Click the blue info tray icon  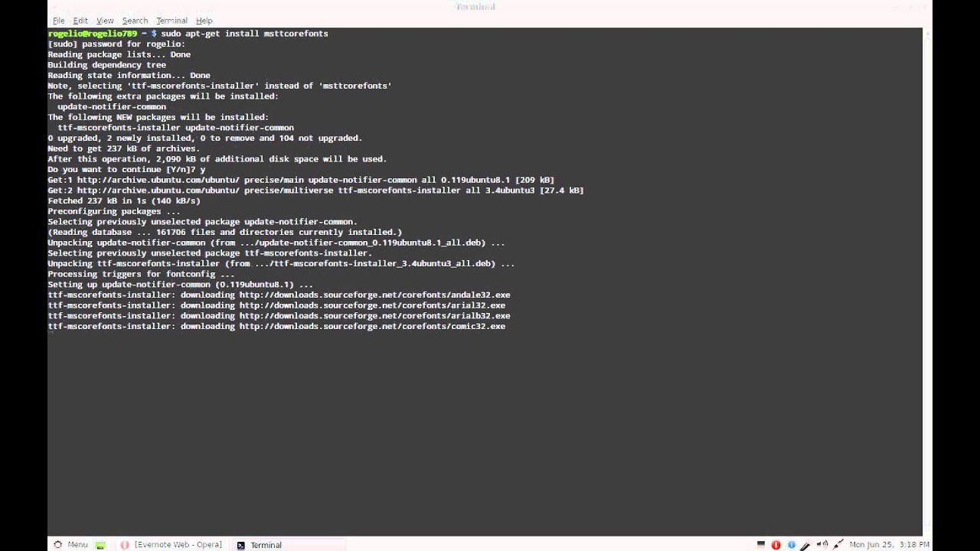pos(792,545)
